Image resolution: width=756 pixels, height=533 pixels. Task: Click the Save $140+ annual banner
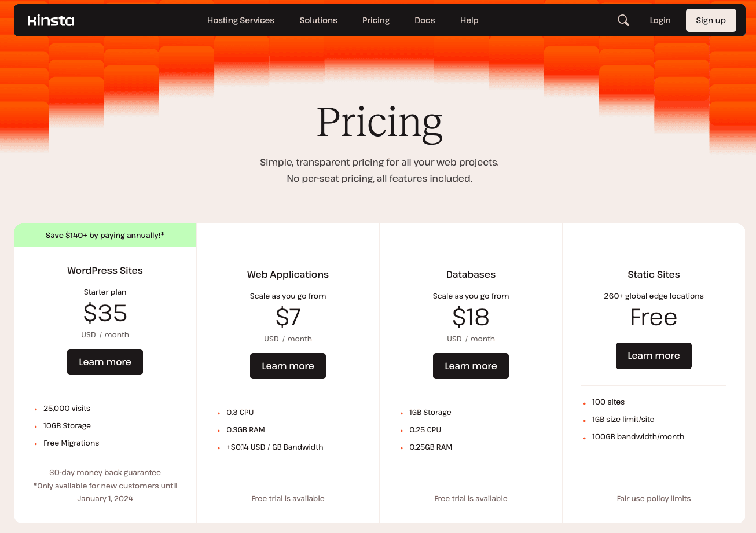pyautogui.click(x=105, y=235)
